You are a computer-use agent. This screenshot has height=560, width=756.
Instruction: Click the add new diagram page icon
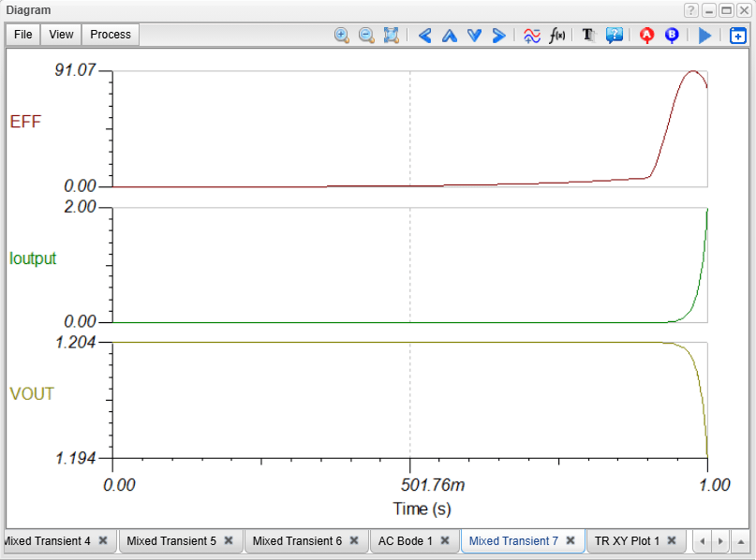point(738,36)
